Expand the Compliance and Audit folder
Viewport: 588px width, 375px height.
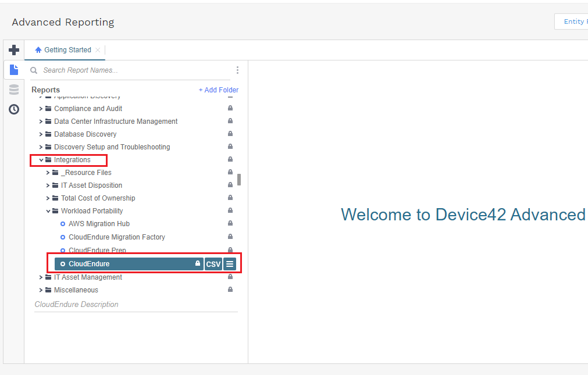click(x=41, y=109)
